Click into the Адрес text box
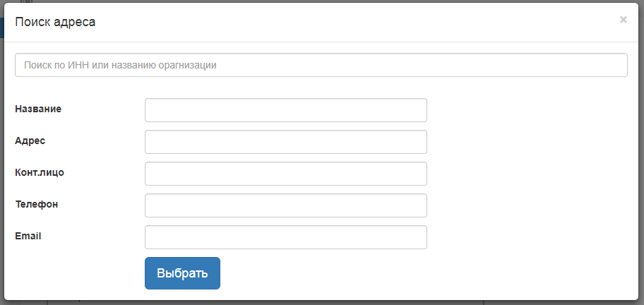The width and height of the screenshot is (644, 305). pyautogui.click(x=285, y=142)
